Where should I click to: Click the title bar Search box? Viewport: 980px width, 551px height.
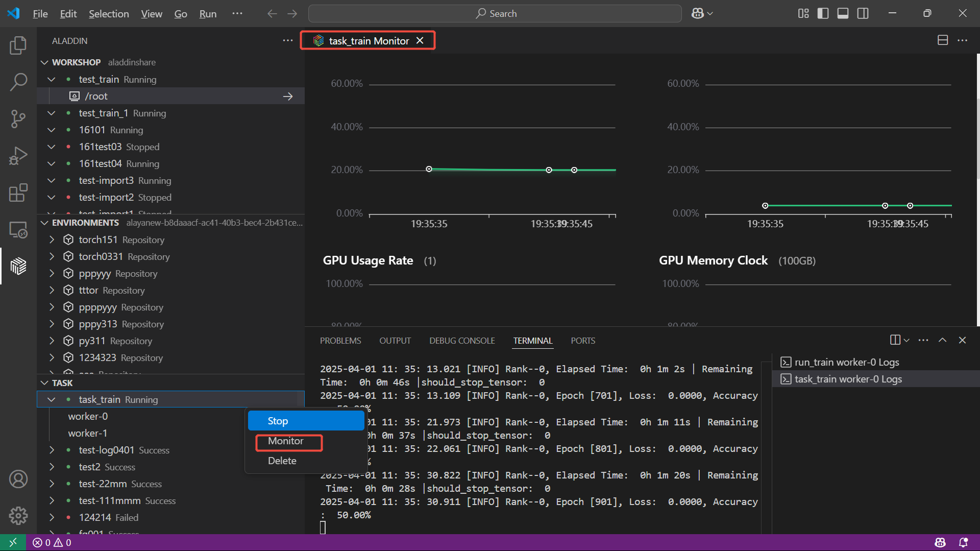495,14
